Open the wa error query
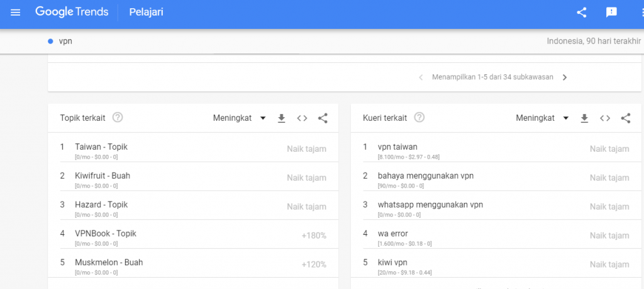Viewport: 644px width, 289px height. point(393,234)
